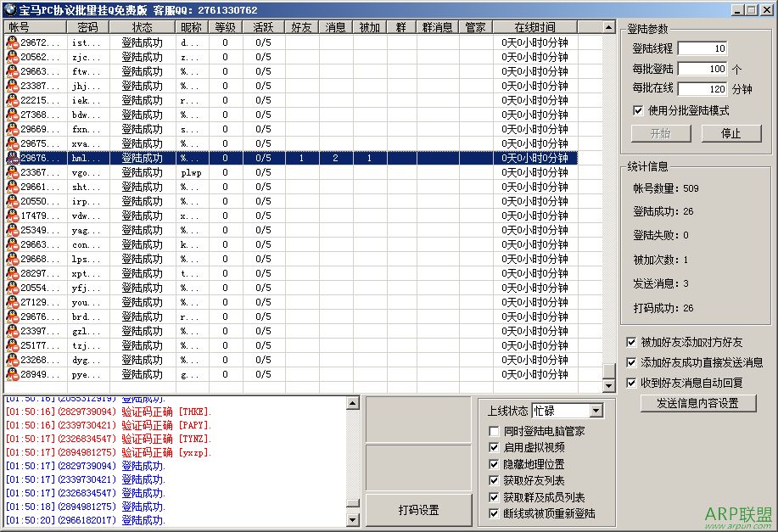
Task: Click the account table scrollbar up arrow
Action: click(609, 27)
